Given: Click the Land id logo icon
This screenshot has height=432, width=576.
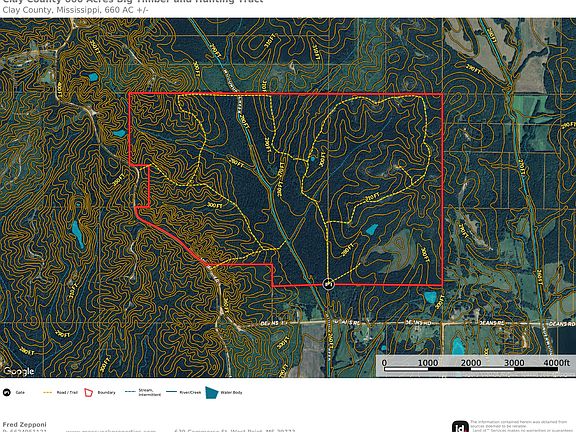Looking at the screenshot, I should [460, 427].
